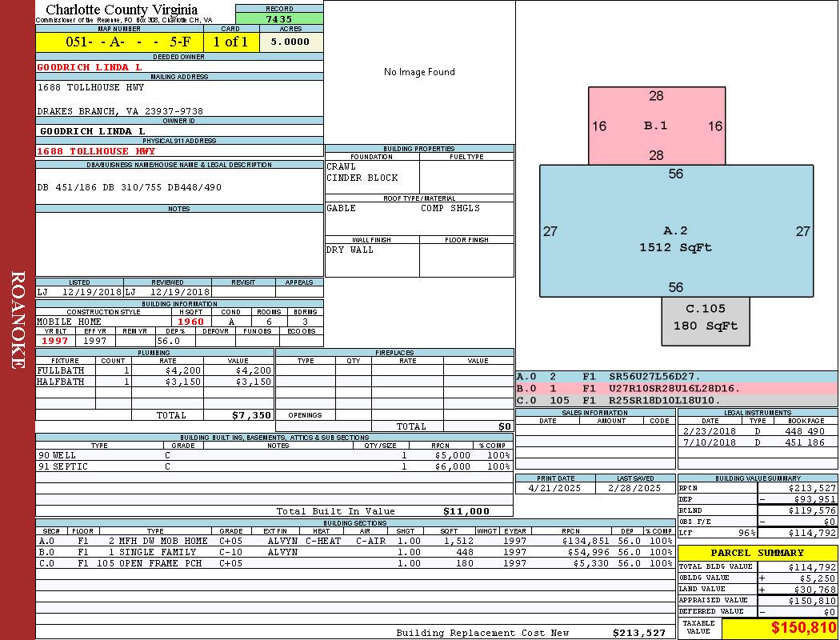Select the deeded owner name in red
840x640 pixels.
pyautogui.click(x=90, y=67)
